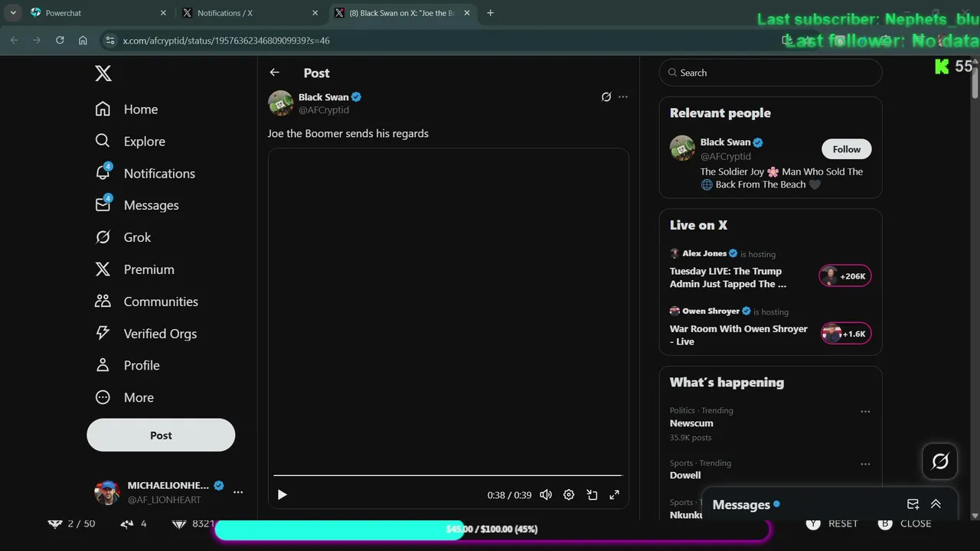Open floating Grok button
The height and width of the screenshot is (551, 980).
pos(940,461)
